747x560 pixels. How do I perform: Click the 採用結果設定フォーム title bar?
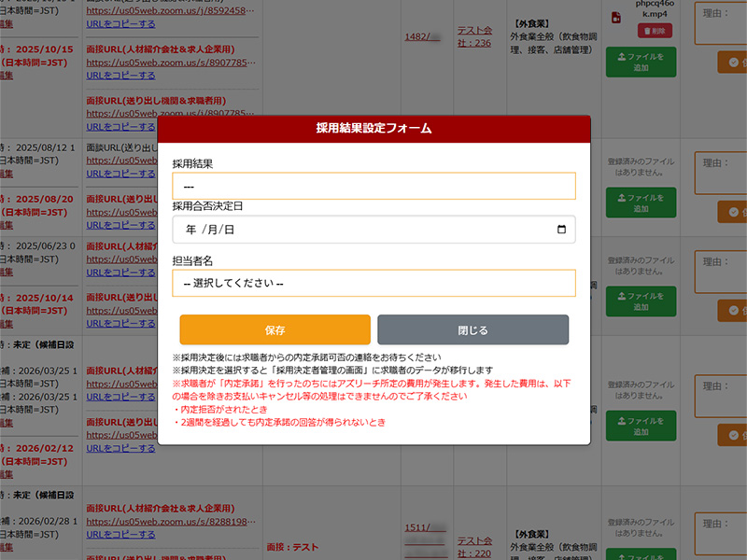374,129
